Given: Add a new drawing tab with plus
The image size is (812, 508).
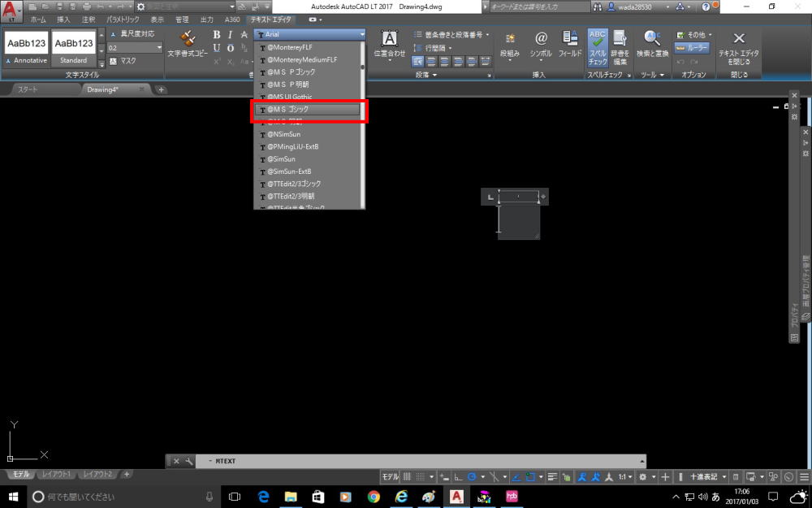Looking at the screenshot, I should click(161, 89).
